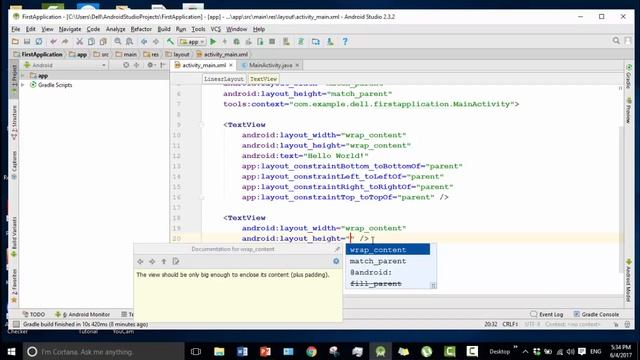Toggle the Gradle side panel
This screenshot has height=360, width=640.
(x=629, y=76)
